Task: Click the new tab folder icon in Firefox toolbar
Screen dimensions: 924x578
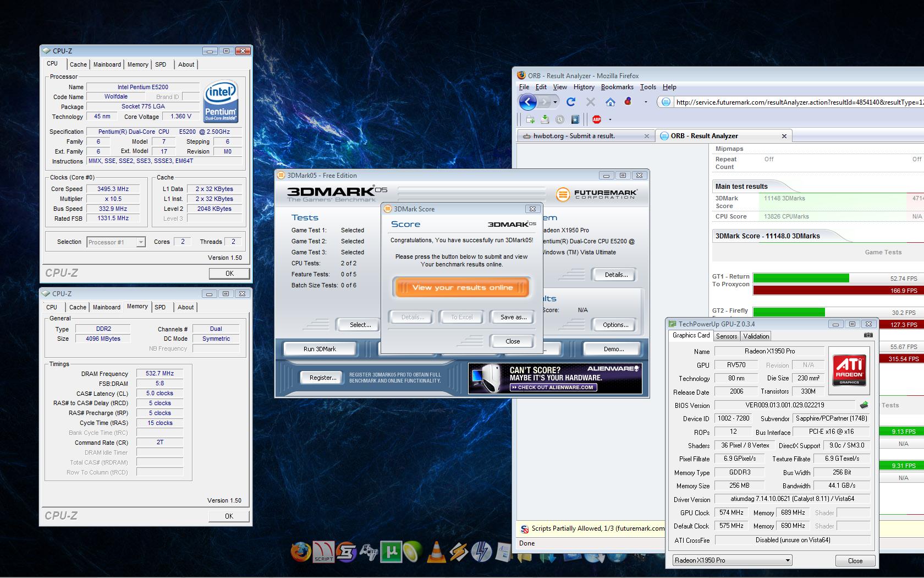Action: [530, 119]
